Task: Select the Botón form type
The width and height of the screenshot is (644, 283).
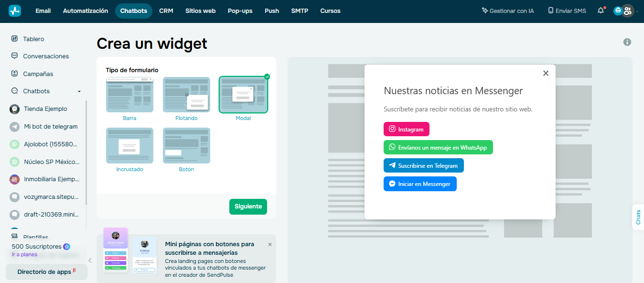Action: click(x=186, y=150)
